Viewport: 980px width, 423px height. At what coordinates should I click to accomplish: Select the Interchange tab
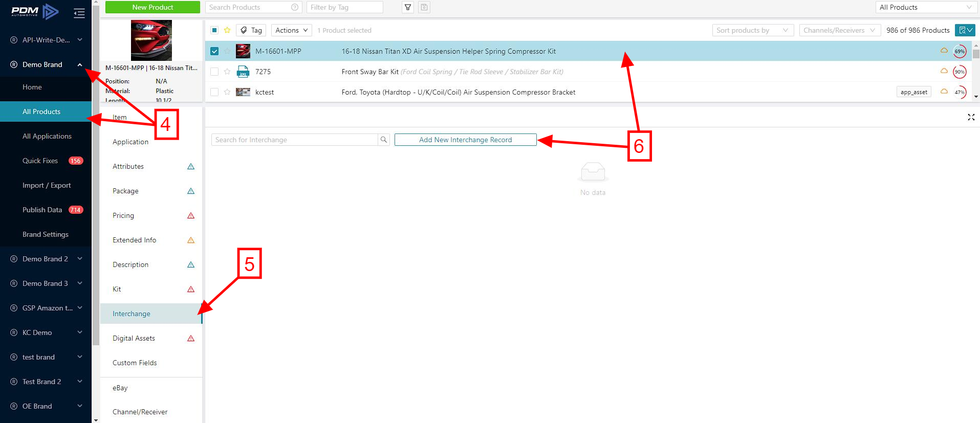coord(151,314)
